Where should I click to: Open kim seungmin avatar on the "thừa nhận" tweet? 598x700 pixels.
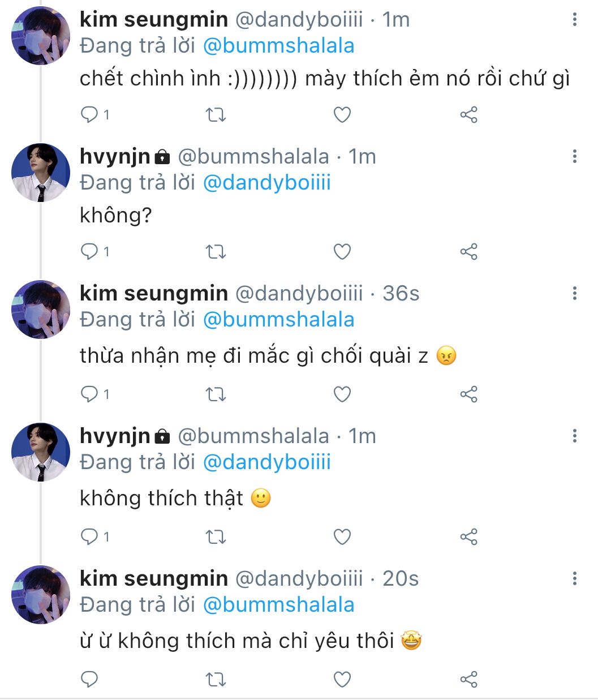[41, 310]
